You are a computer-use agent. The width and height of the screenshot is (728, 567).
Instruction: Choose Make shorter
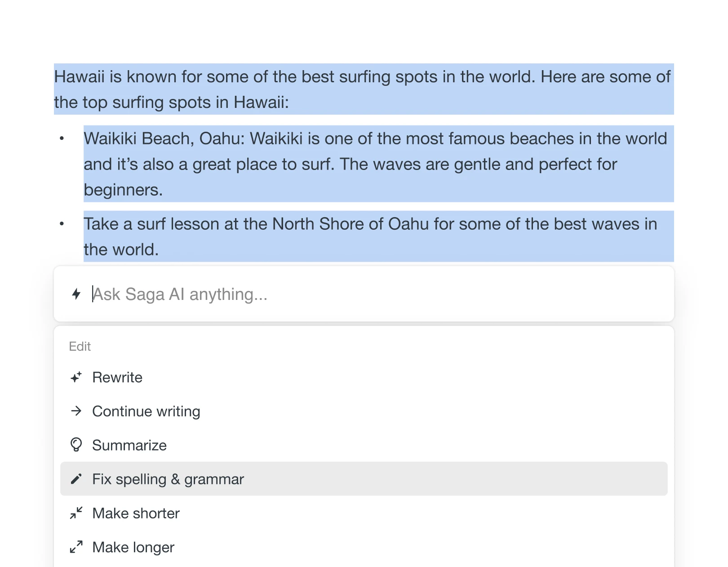point(136,513)
